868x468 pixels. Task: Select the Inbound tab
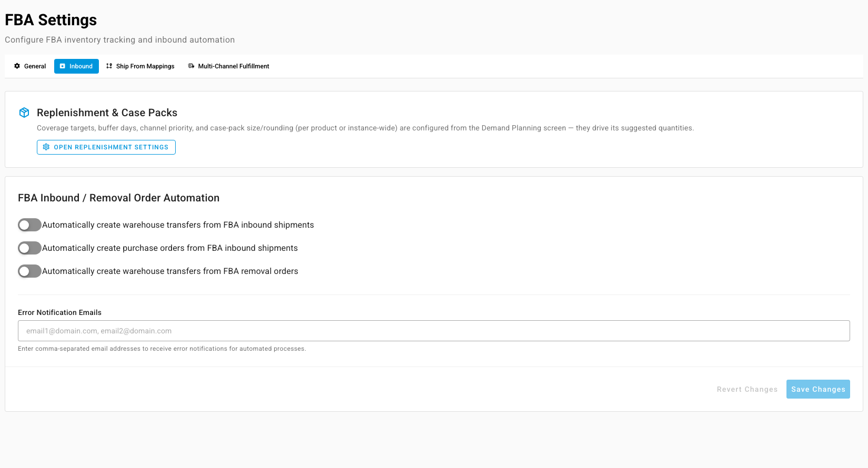click(x=76, y=66)
